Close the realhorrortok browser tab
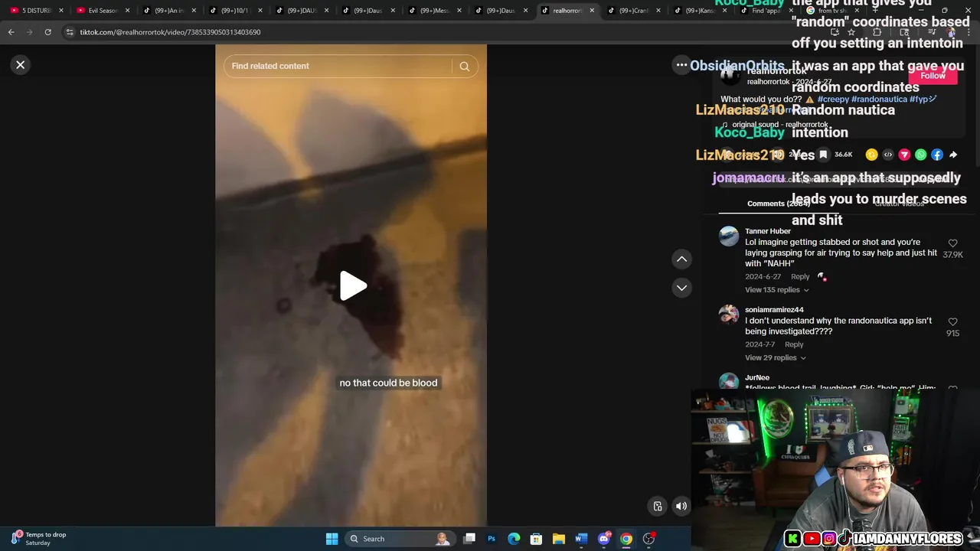The image size is (980, 551). 592,11
